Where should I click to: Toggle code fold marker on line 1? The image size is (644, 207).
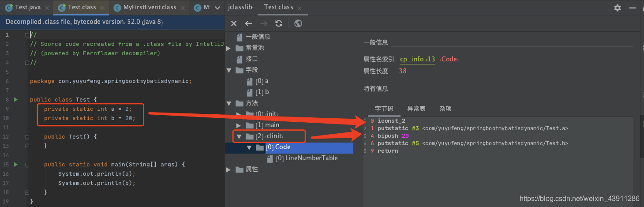(x=27, y=35)
